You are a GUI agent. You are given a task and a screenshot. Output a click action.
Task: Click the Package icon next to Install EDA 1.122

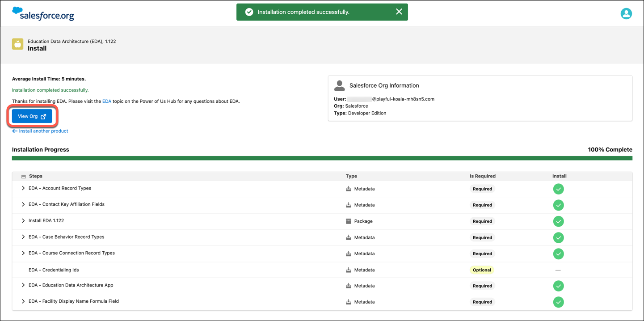coord(349,221)
